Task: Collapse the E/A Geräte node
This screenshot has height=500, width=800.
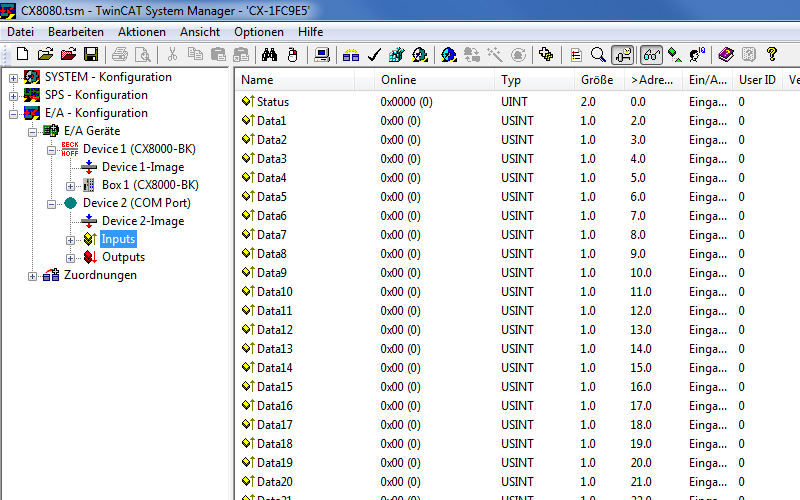Action: [32, 132]
